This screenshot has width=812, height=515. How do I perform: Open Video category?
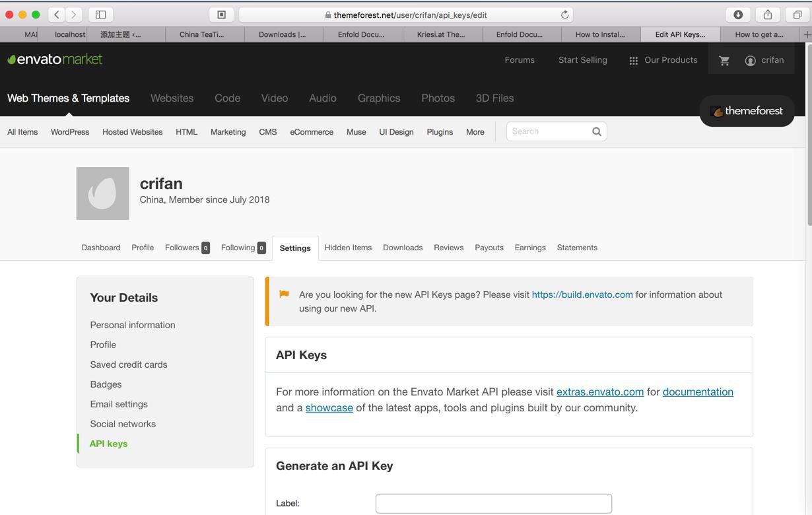275,98
